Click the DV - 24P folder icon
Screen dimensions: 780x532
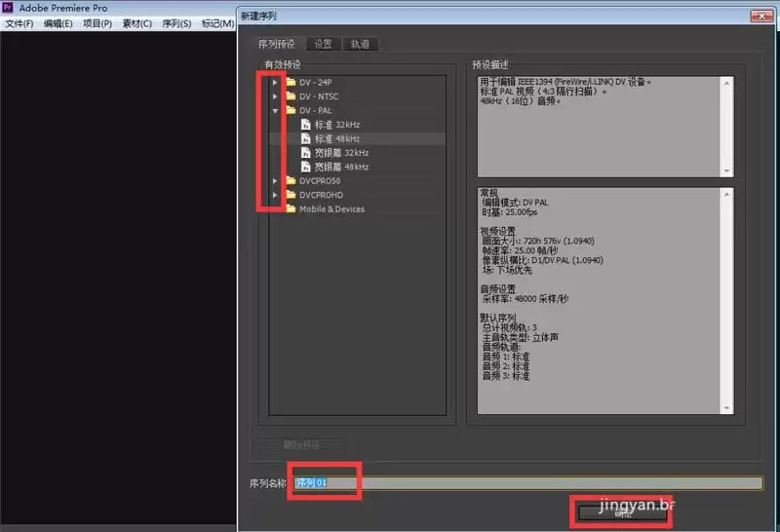coord(291,82)
